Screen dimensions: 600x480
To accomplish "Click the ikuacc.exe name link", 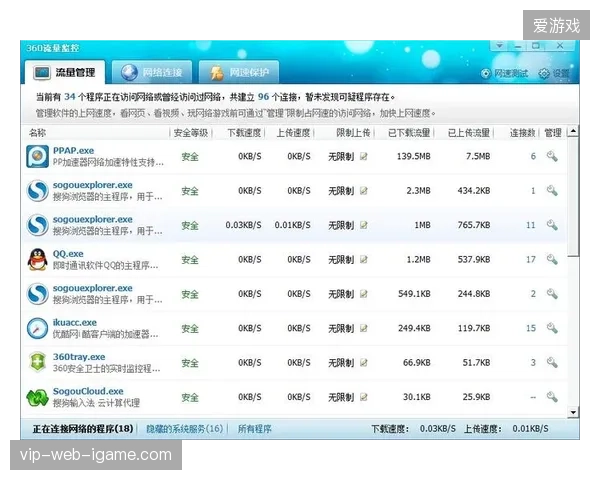I will 75,323.
